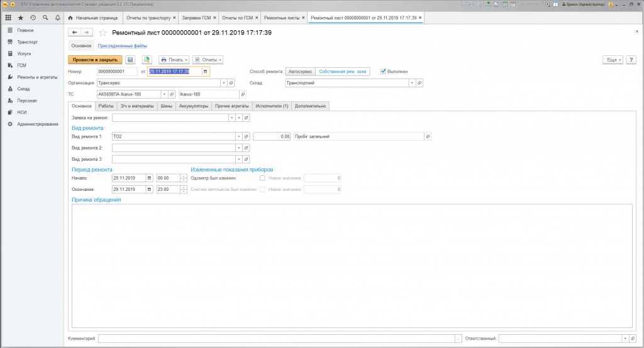The image size is (644, 348).
Task: Check Счетчик моточасов был изменен checkbox
Action: [262, 190]
